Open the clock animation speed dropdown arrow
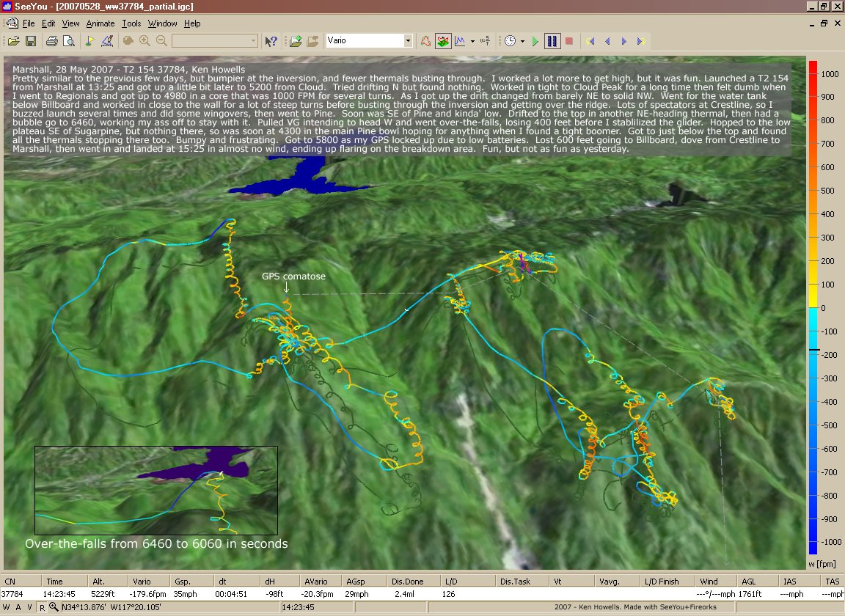This screenshot has width=845, height=616. [x=522, y=41]
